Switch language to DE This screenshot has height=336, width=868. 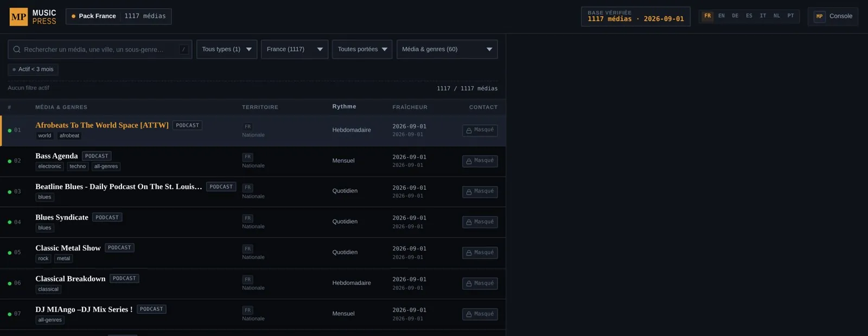(735, 16)
